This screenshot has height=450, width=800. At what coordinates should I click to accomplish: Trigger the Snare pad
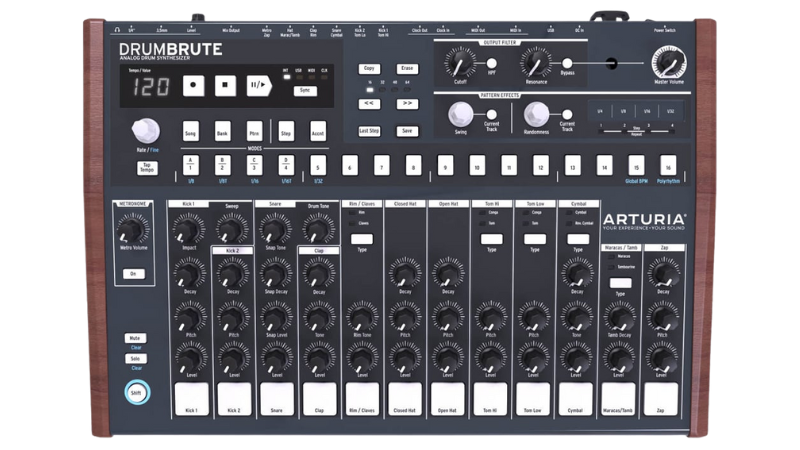(x=277, y=399)
